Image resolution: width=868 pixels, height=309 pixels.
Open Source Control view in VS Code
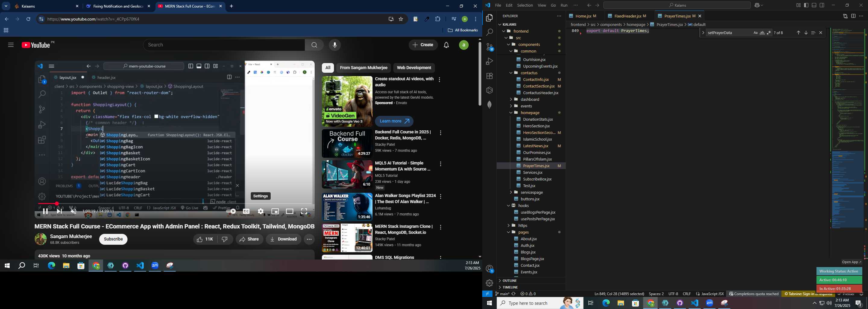[x=489, y=47]
